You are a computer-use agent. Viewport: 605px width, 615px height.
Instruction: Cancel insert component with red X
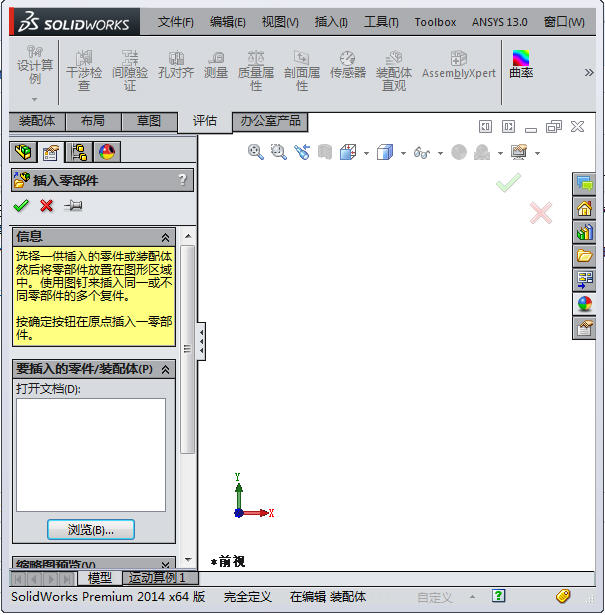[46, 206]
